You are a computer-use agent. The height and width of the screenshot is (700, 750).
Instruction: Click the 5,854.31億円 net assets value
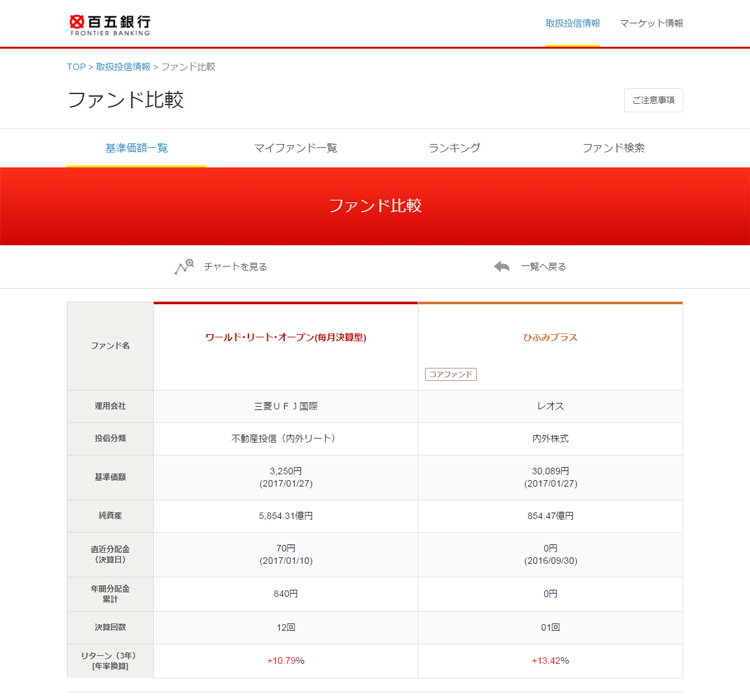[x=286, y=516]
